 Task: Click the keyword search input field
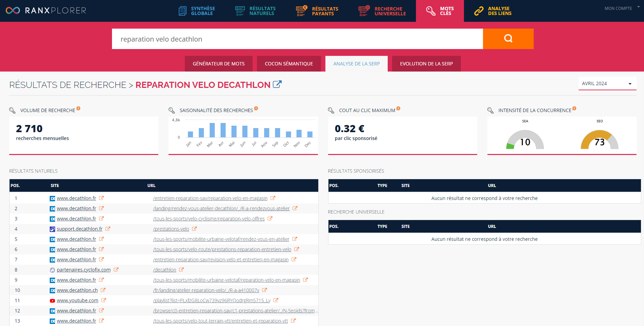click(x=297, y=39)
